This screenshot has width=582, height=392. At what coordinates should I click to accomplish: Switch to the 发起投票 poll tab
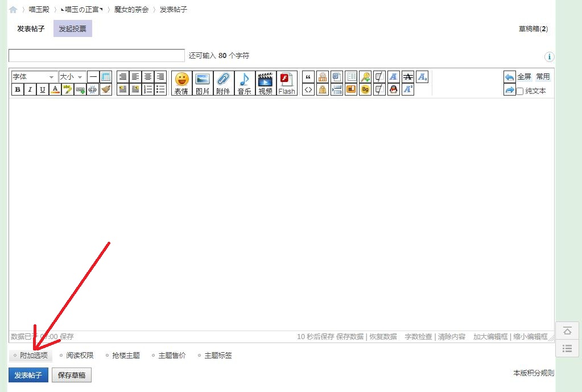pyautogui.click(x=72, y=28)
